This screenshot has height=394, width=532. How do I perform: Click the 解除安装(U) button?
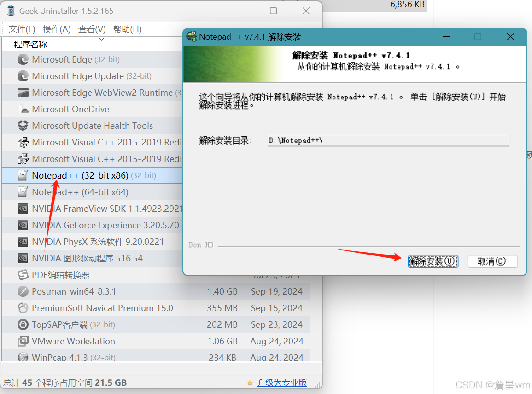click(433, 261)
